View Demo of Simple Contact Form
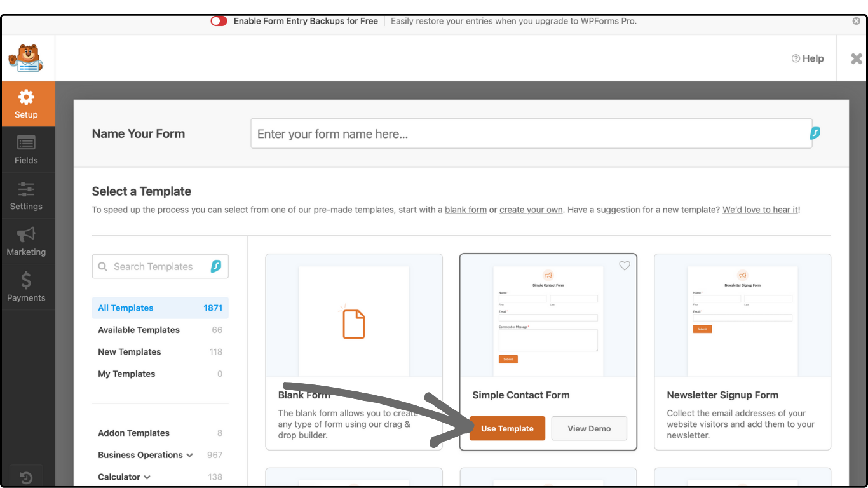The height and width of the screenshot is (488, 868). [588, 428]
